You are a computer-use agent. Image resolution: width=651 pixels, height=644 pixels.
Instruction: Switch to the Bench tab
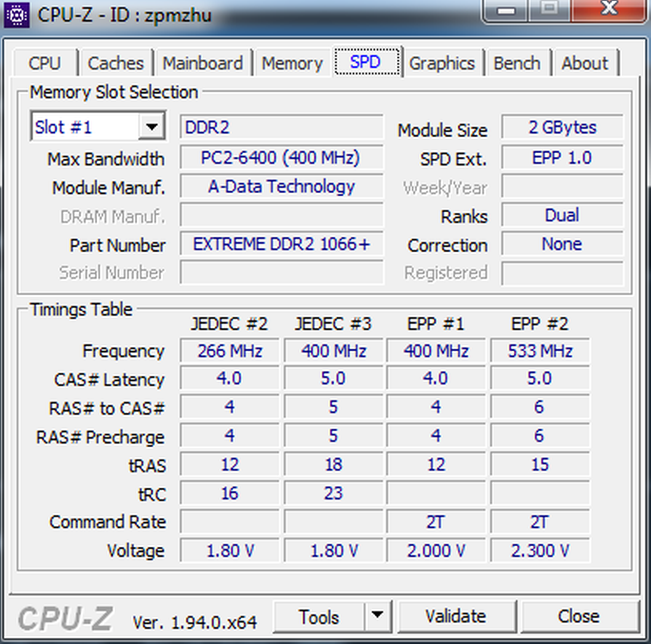tap(517, 63)
